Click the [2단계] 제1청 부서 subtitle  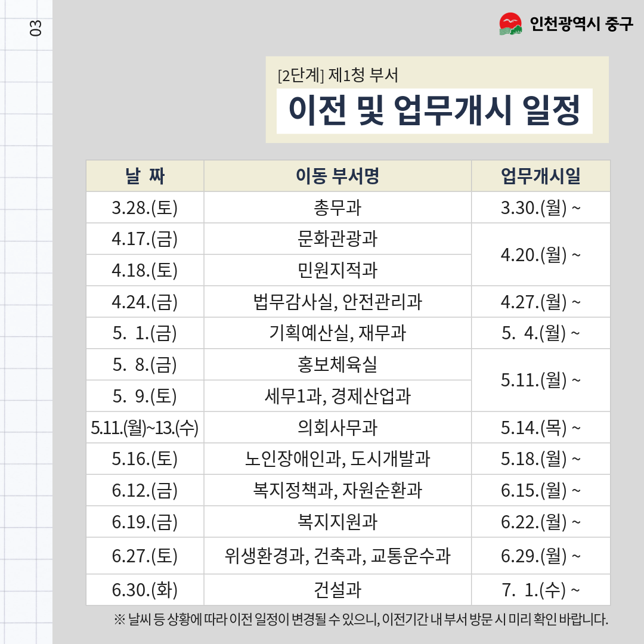[338, 76]
